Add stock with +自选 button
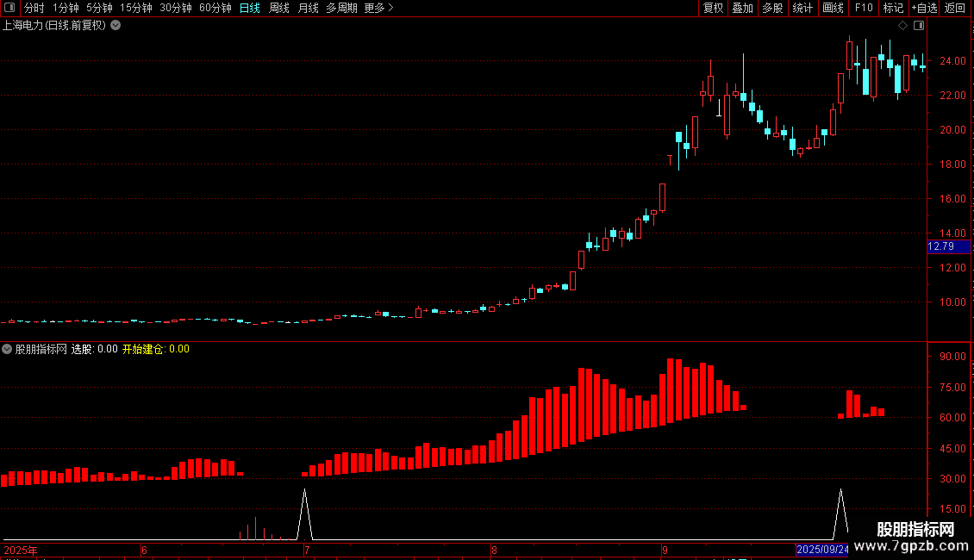 [x=924, y=8]
